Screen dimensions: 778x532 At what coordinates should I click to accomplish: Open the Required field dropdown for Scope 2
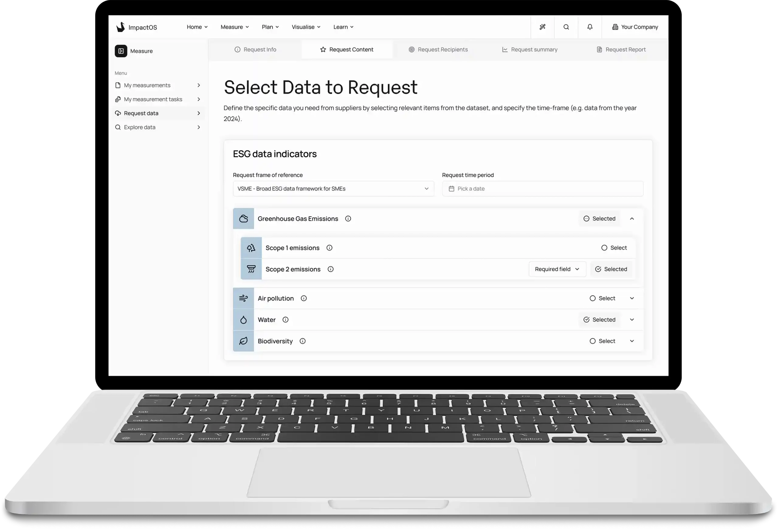557,269
